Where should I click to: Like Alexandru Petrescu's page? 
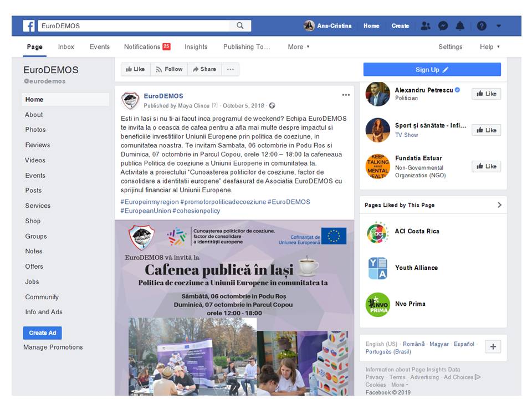[486, 94]
